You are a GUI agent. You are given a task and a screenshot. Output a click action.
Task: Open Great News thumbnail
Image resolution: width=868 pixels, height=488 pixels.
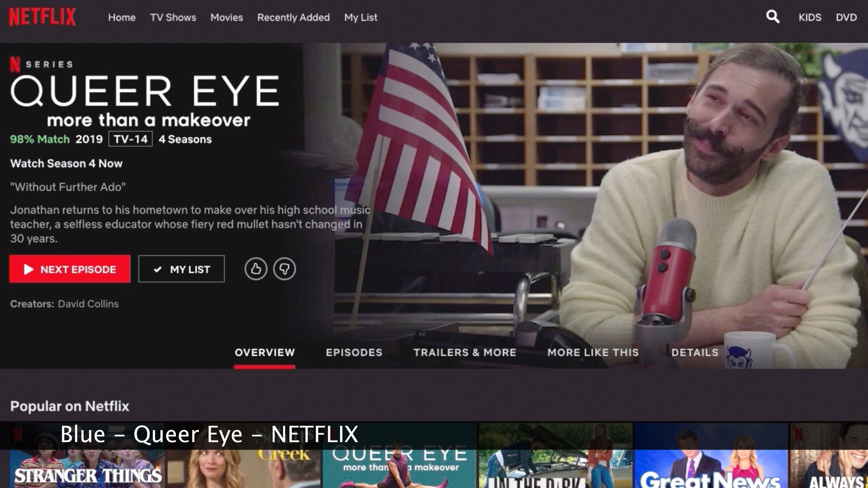711,455
